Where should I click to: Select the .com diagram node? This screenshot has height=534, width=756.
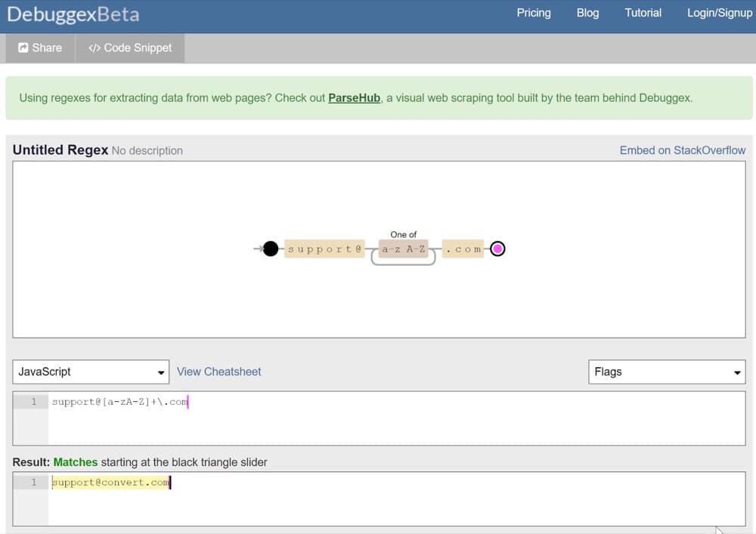[x=463, y=249]
